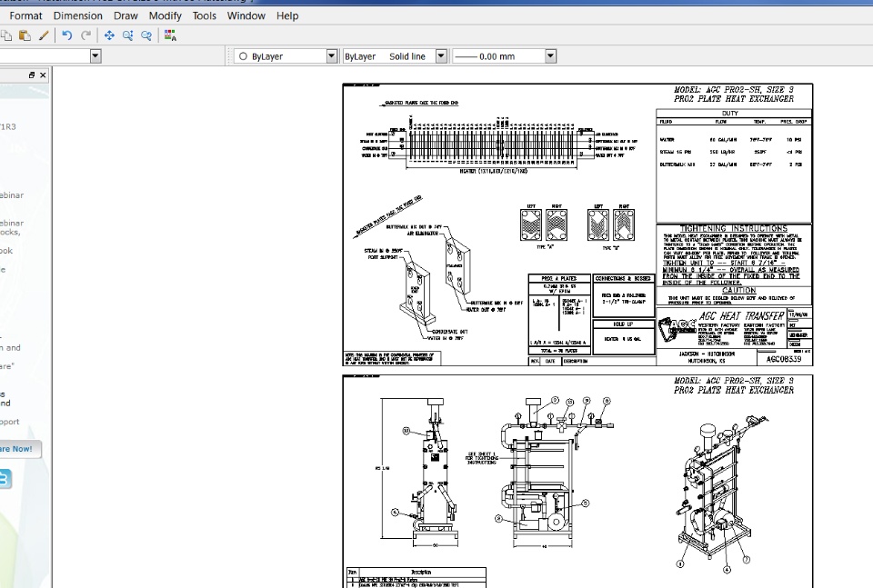Open the Modify menu
The width and height of the screenshot is (873, 588).
[165, 15]
